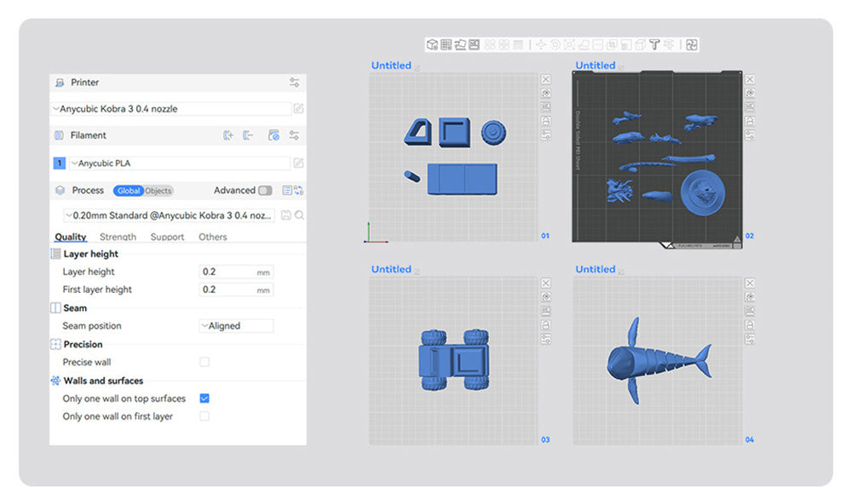Enable the Precise wall checkbox
This screenshot has width=852, height=504.
coord(204,363)
